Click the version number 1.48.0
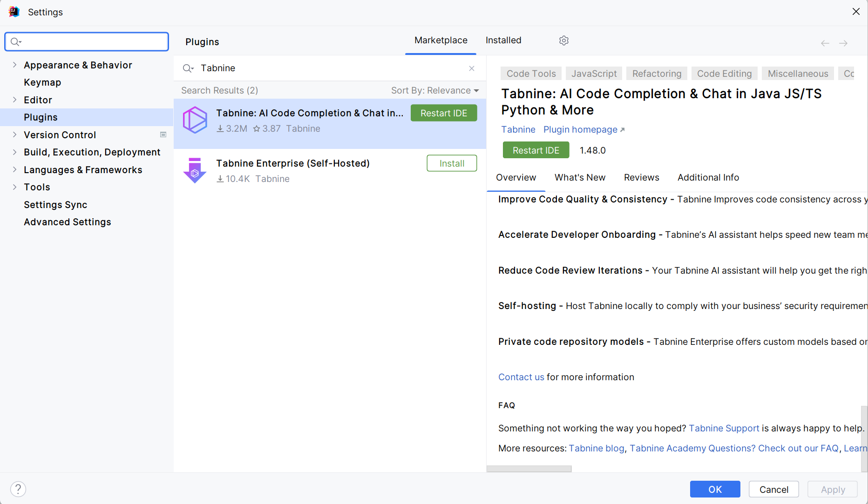 click(592, 150)
